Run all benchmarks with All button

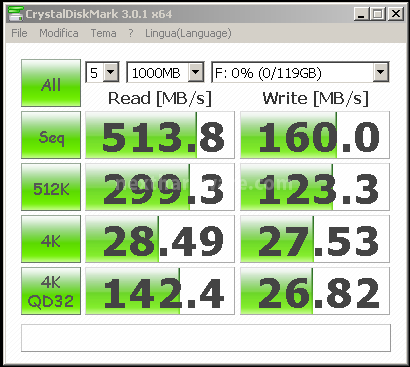51,83
